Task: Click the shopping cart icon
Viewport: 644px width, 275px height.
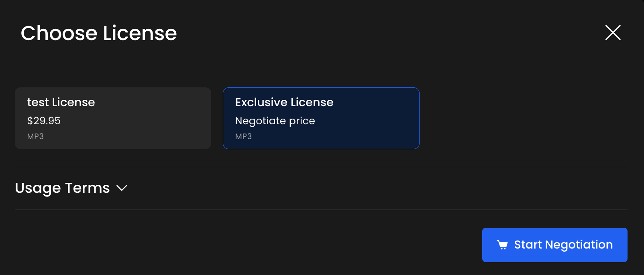Action: coord(502,245)
